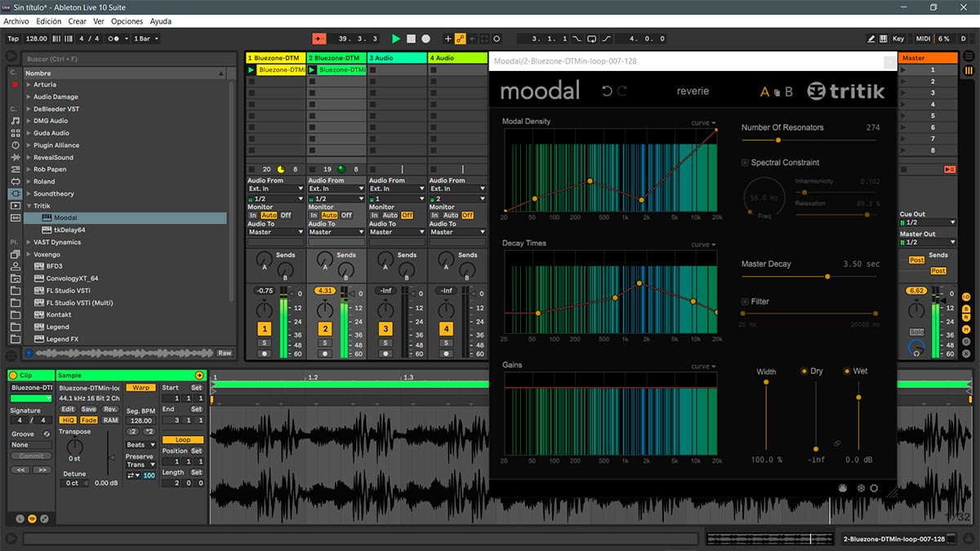Select the tkDelay64 plugin in browser
Screen dimensions: 980x551
click(x=69, y=230)
